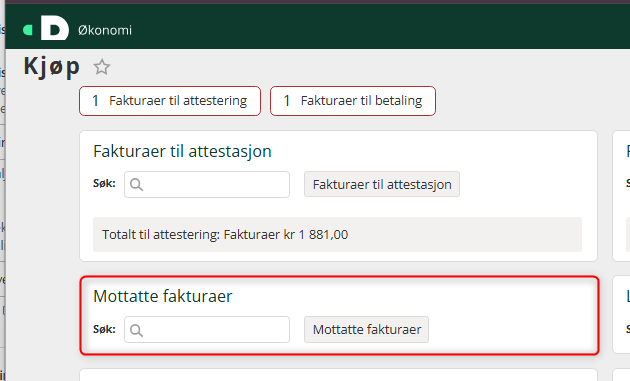Click magnifier icon in Mottatte fakturaer search
The height and width of the screenshot is (381, 630).
pos(137,330)
